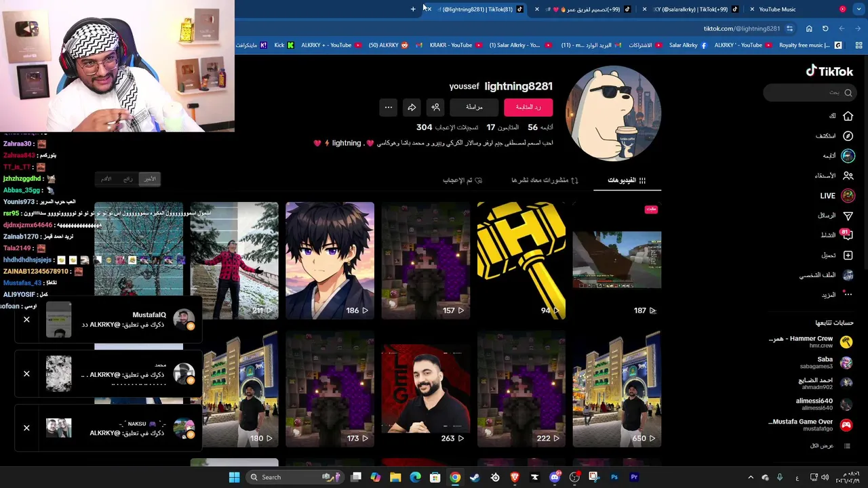Click the TikTok logo

click(829, 71)
